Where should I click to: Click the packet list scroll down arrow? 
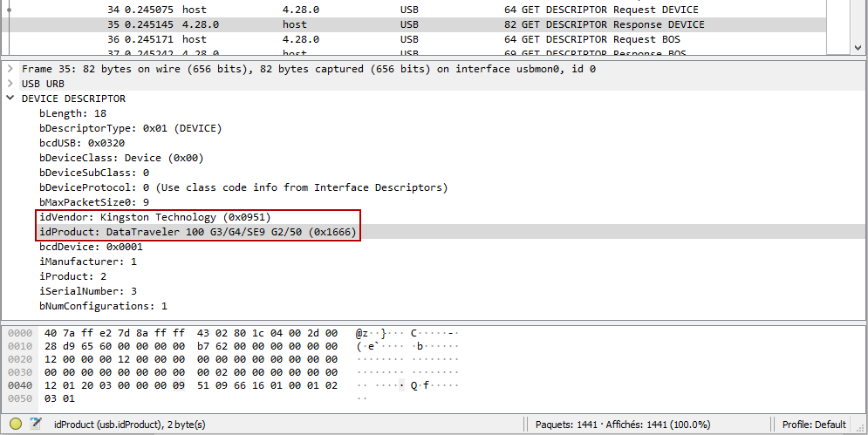coord(858,48)
